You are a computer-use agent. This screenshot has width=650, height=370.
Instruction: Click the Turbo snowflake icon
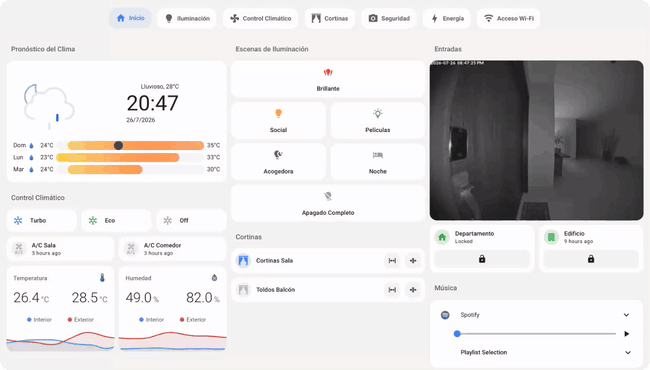pos(18,220)
